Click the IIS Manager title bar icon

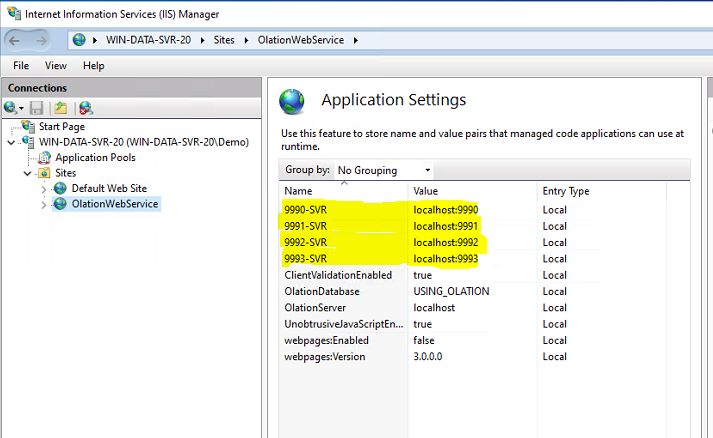14,14
